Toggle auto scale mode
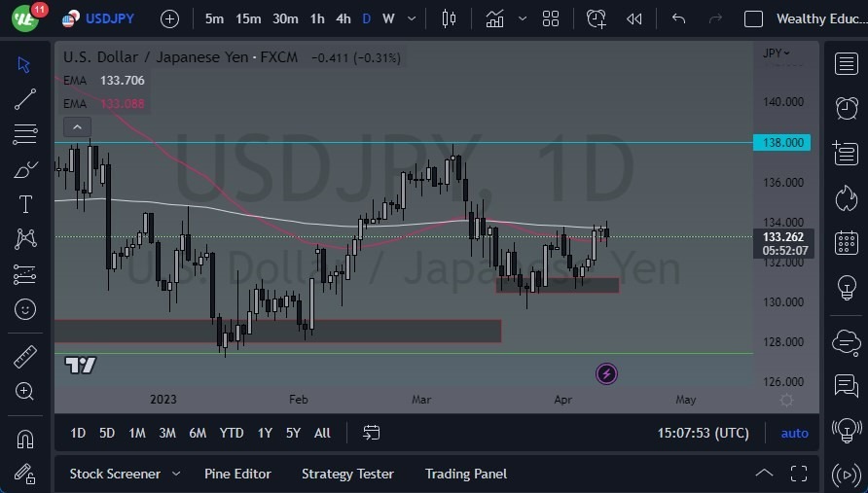 click(x=794, y=434)
